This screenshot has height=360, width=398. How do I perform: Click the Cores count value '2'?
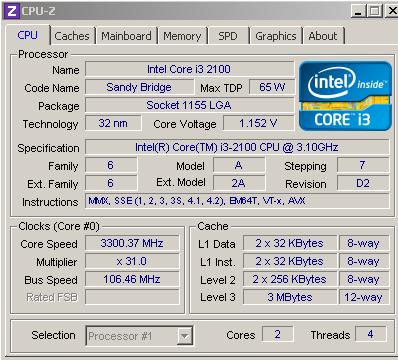[x=278, y=334]
